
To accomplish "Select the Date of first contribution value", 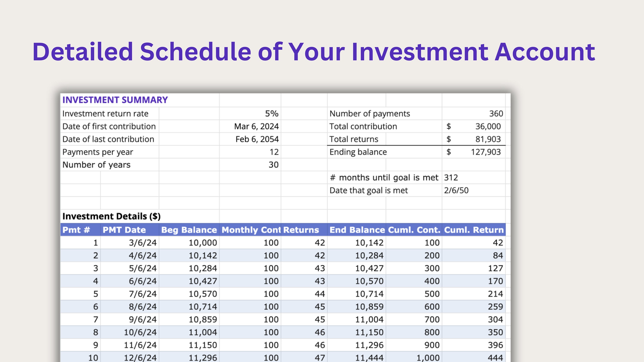I will (256, 126).
